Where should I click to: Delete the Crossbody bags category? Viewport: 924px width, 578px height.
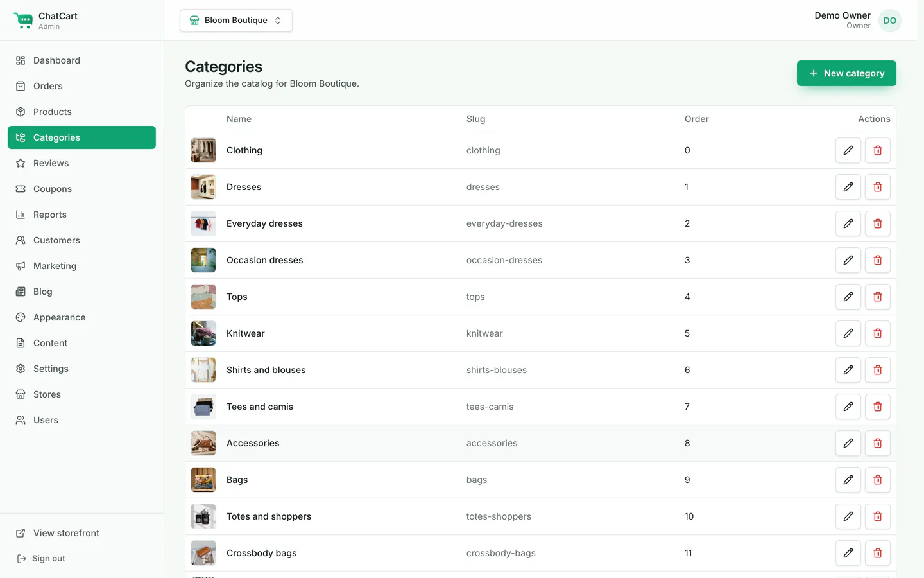877,553
